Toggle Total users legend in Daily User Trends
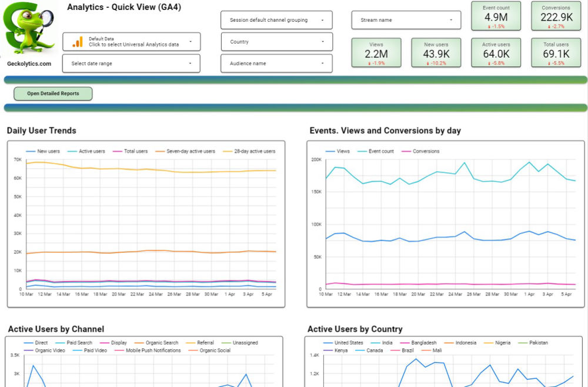This screenshot has height=387, width=588. [x=130, y=152]
